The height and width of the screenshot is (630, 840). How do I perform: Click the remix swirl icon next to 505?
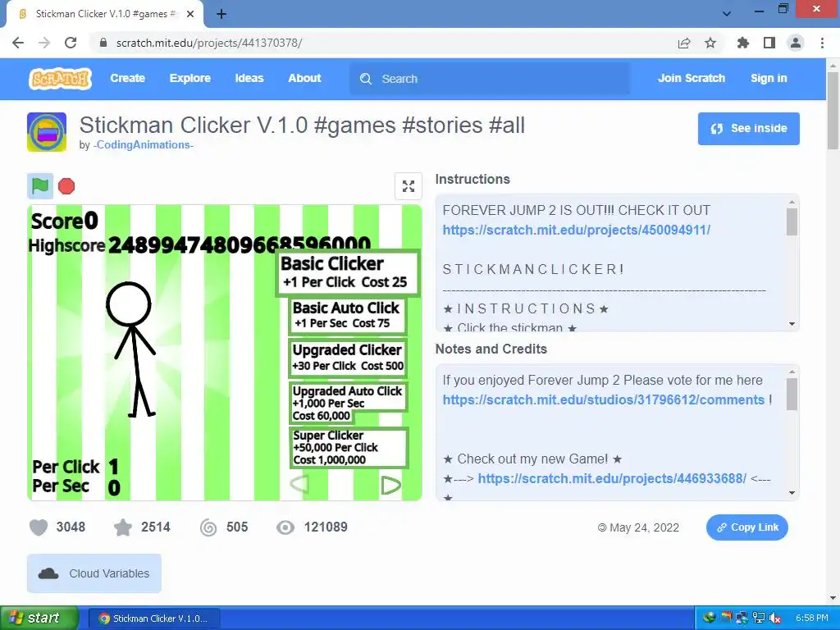[208, 527]
